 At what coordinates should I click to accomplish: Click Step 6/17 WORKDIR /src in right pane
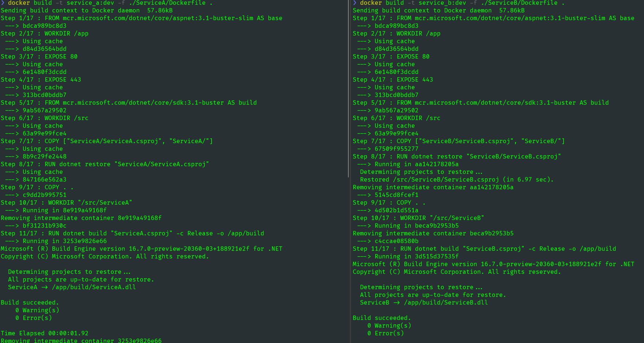397,118
